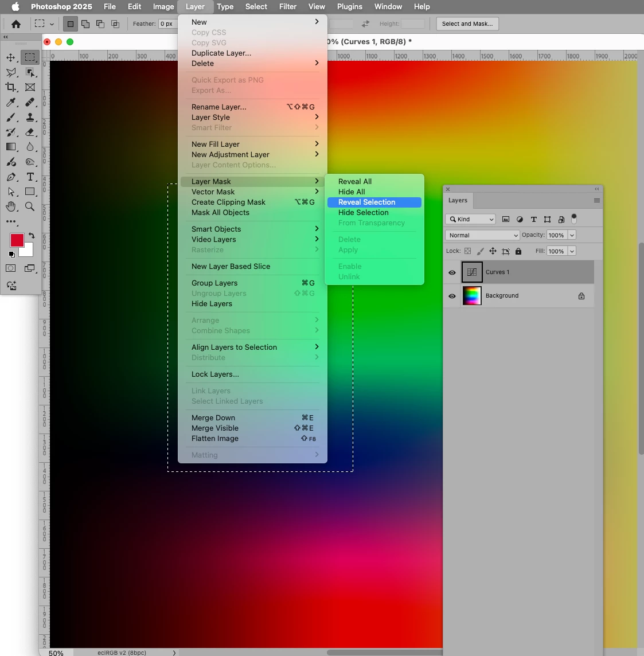Image resolution: width=644 pixels, height=656 pixels.
Task: Toggle the shape layer filter
Action: 547,219
